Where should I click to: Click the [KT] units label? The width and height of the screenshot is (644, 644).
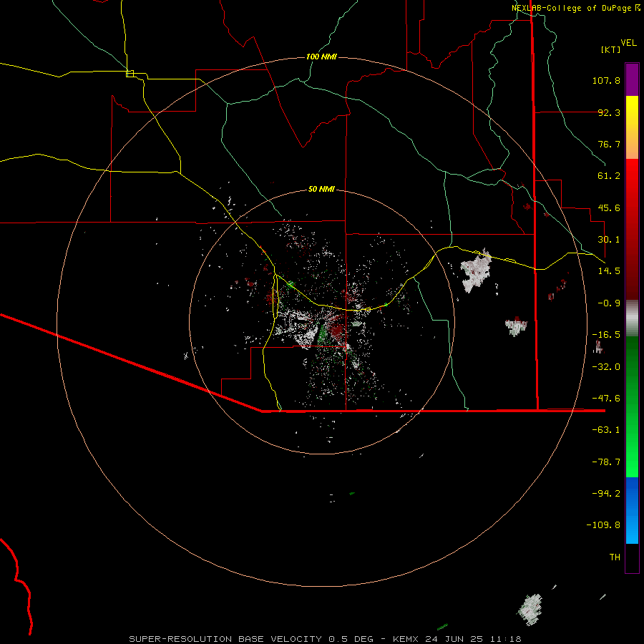click(611, 49)
